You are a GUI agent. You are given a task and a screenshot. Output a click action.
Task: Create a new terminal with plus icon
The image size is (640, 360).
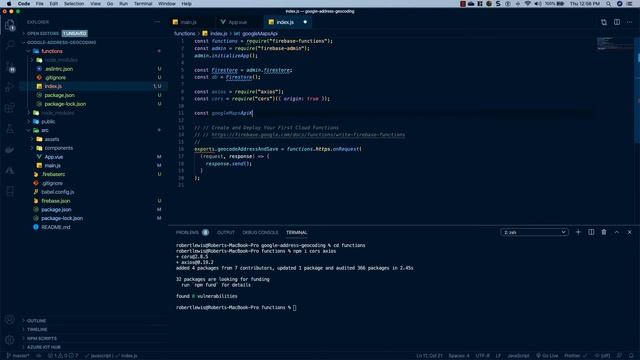[578, 232]
